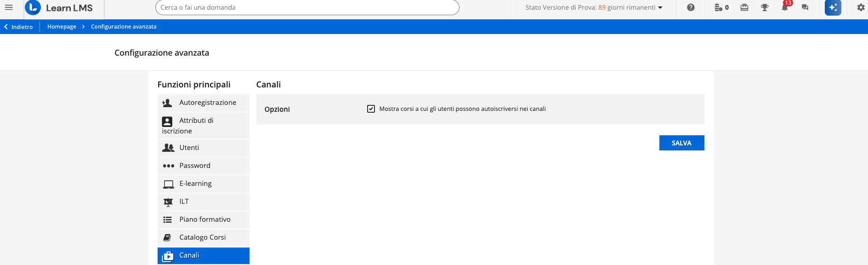Click Configurazione avanzata breadcrumb
The width and height of the screenshot is (868, 265).
124,27
